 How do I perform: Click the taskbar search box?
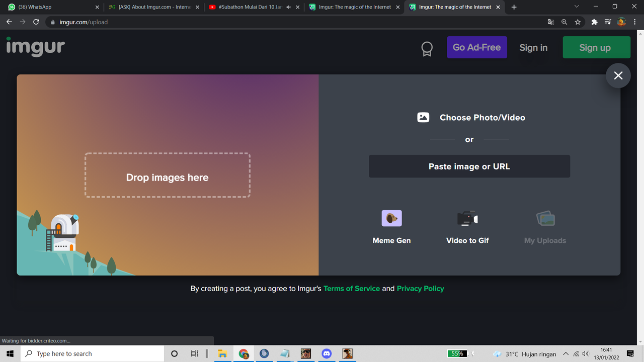pyautogui.click(x=93, y=353)
